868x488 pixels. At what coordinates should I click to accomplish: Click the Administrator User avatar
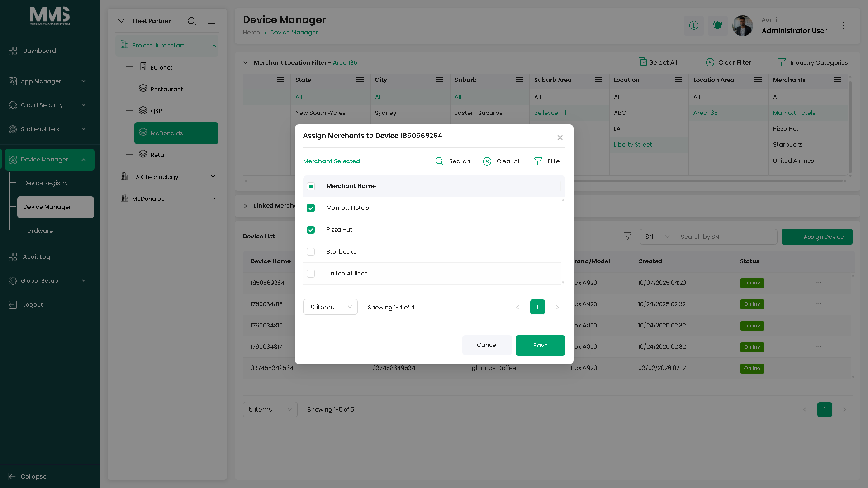(743, 26)
